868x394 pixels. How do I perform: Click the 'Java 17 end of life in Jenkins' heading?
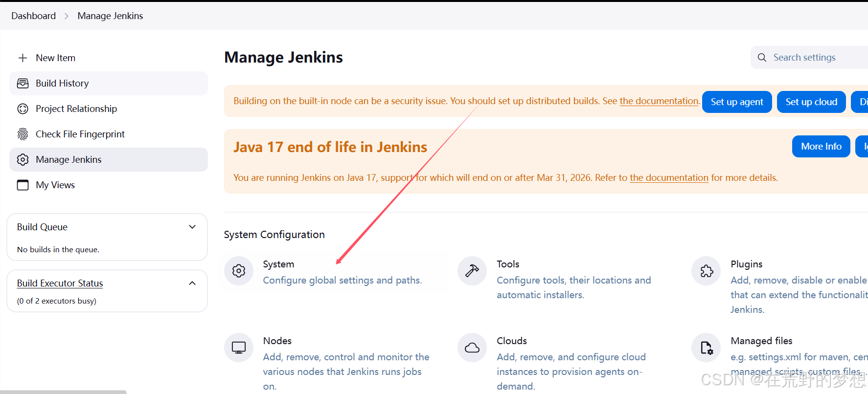point(330,147)
